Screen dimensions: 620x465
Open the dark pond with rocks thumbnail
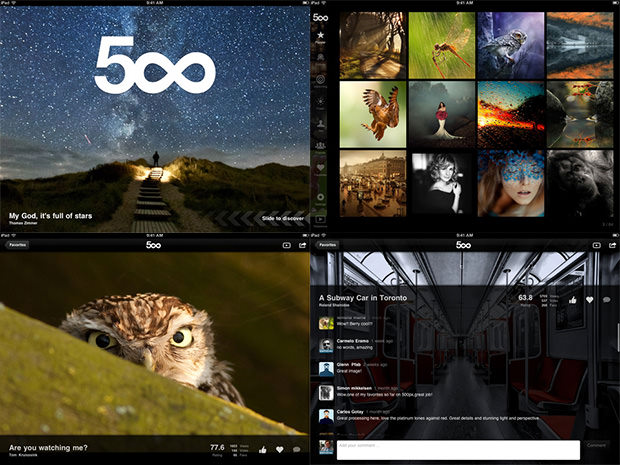click(580, 114)
